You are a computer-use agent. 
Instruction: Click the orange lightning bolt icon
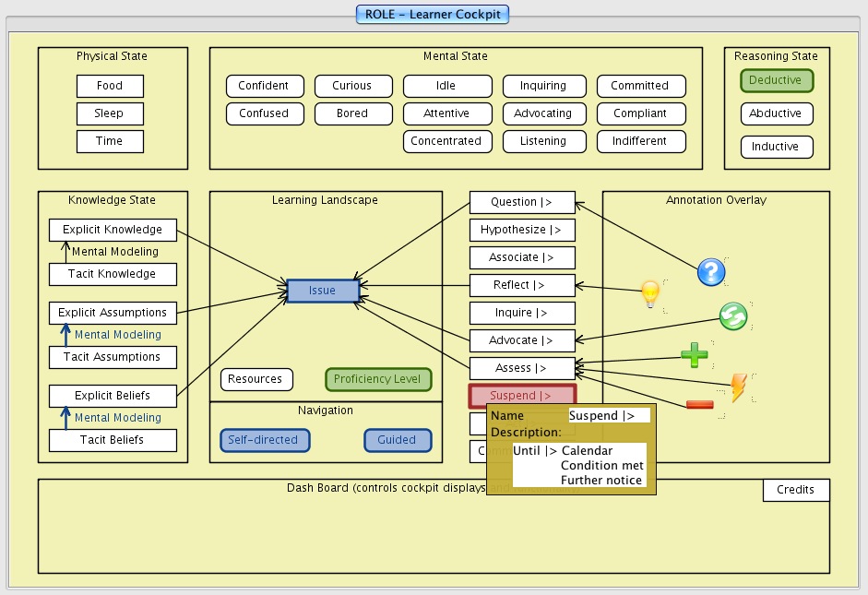tap(739, 387)
